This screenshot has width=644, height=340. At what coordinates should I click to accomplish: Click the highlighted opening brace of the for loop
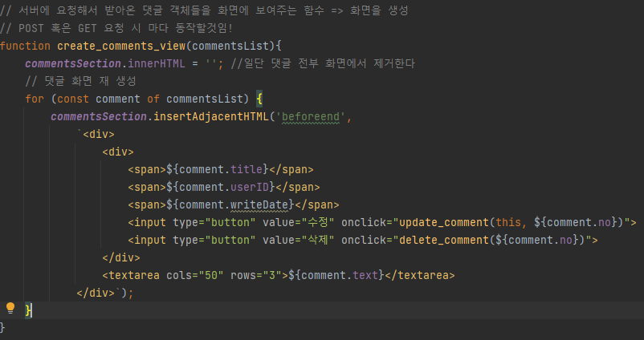point(259,99)
